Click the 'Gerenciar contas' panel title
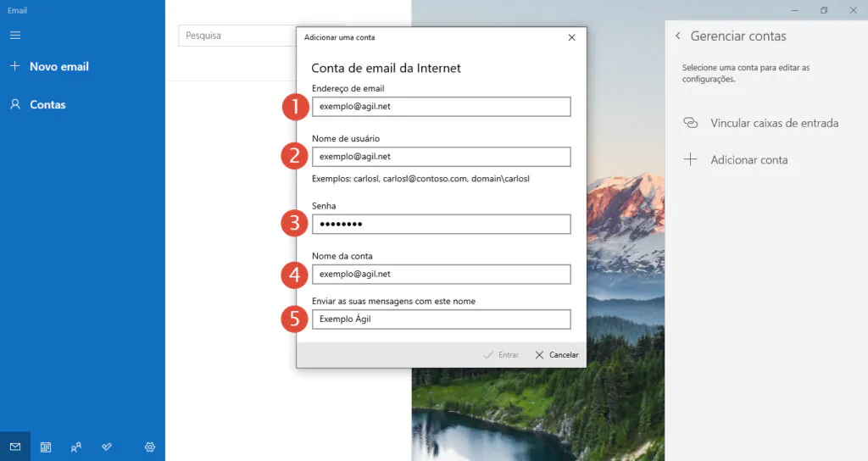Screen dimensions: 868x461 (738, 36)
